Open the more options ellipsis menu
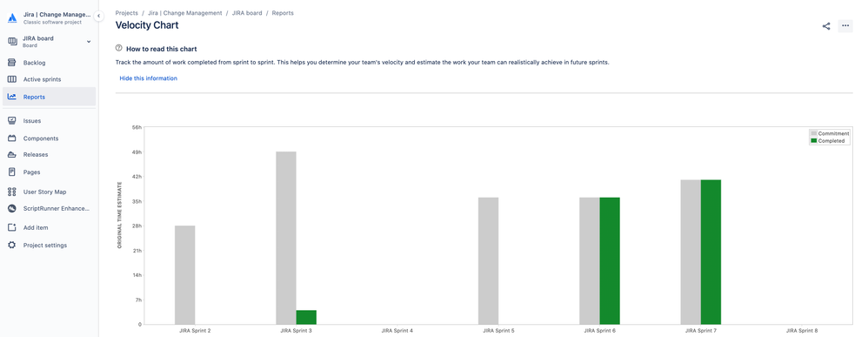The width and height of the screenshot is (868, 337). (x=845, y=25)
